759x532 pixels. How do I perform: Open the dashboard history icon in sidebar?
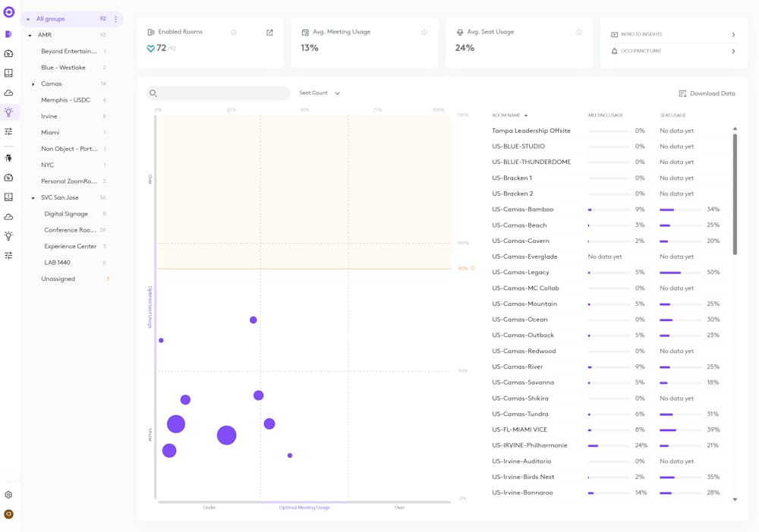(x=10, y=53)
